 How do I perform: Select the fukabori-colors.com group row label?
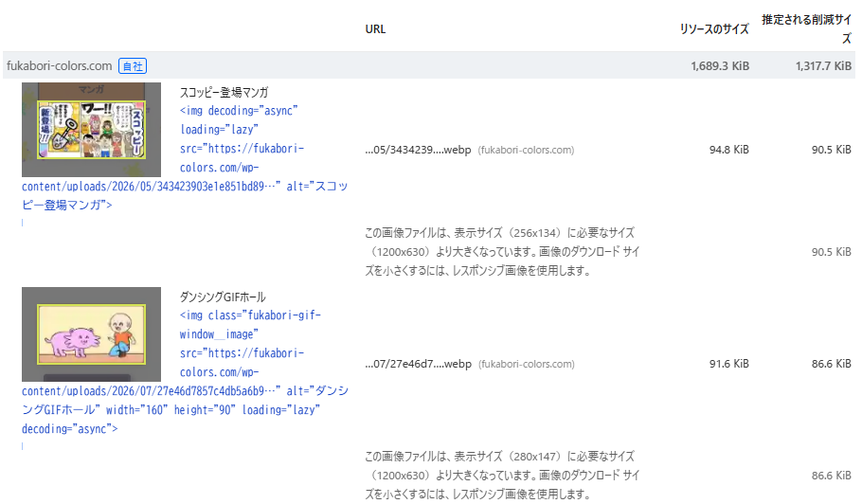coord(59,66)
